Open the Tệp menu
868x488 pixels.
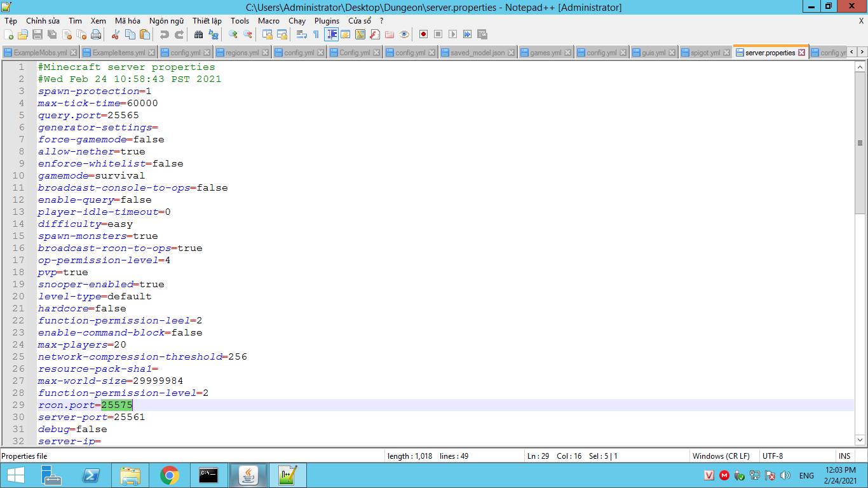click(11, 21)
